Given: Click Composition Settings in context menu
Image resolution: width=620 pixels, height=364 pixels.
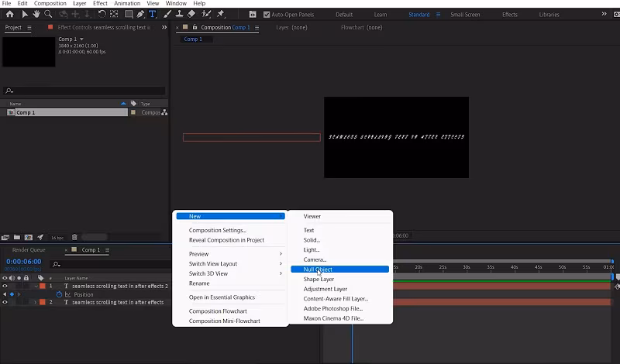Looking at the screenshot, I should pos(218,230).
